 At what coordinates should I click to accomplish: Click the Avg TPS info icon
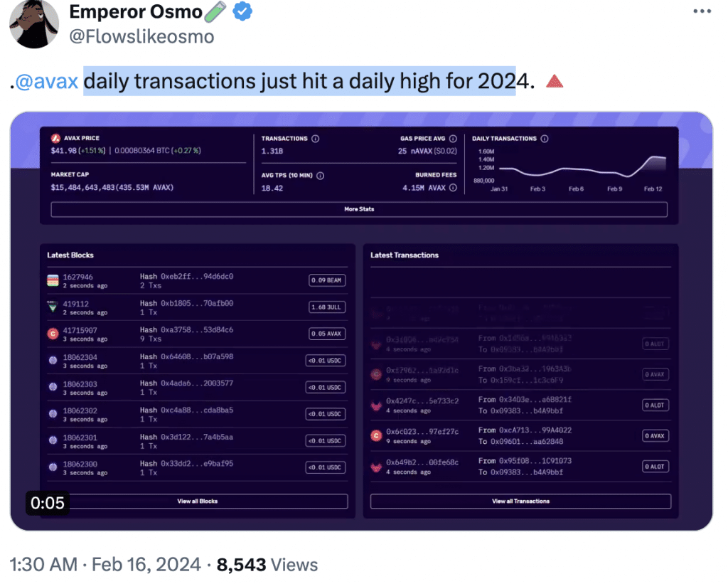[321, 176]
